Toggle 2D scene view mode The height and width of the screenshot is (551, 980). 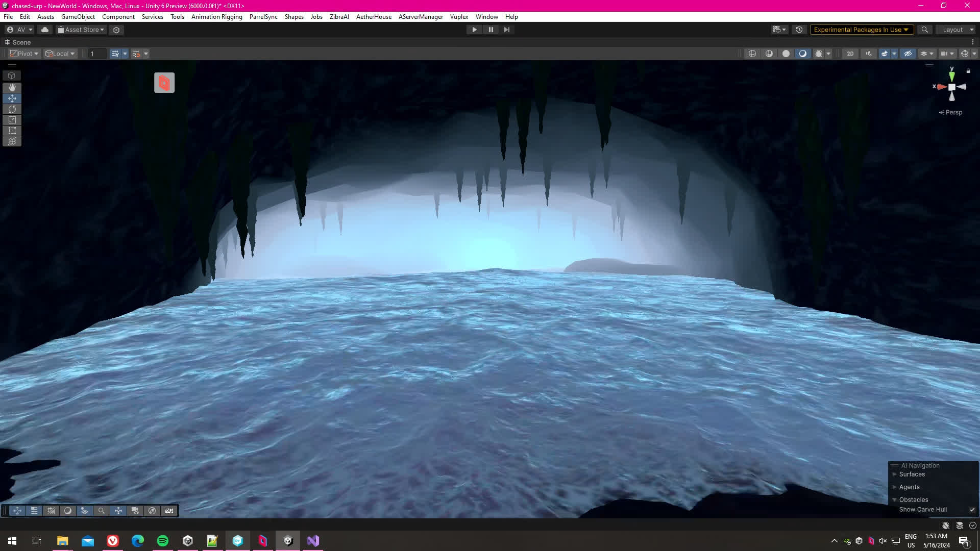850,54
